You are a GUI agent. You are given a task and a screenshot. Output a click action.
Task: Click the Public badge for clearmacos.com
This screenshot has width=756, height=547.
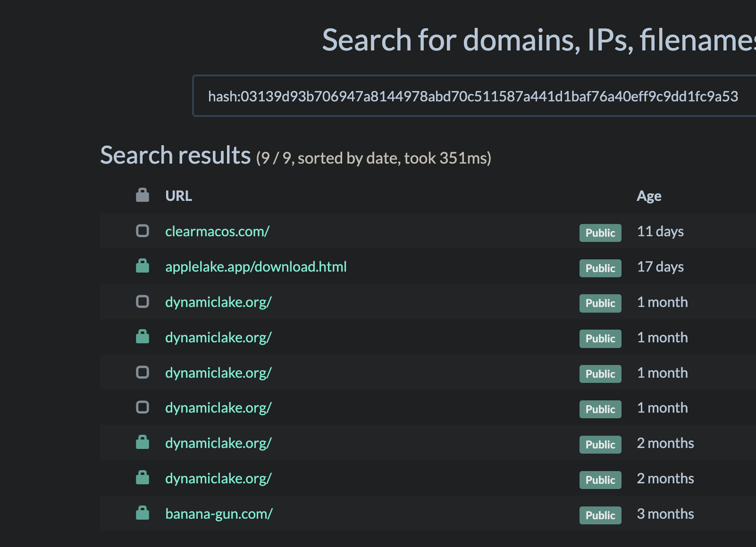click(600, 233)
